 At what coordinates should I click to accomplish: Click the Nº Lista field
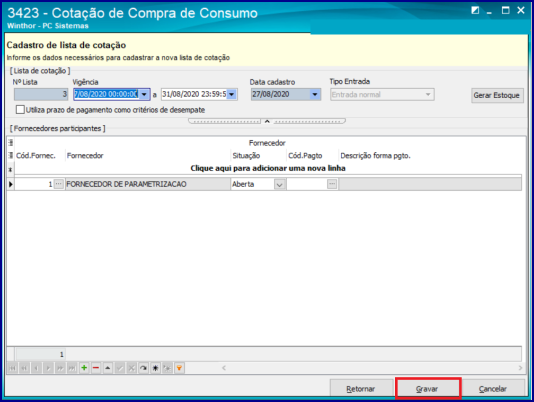(x=41, y=94)
